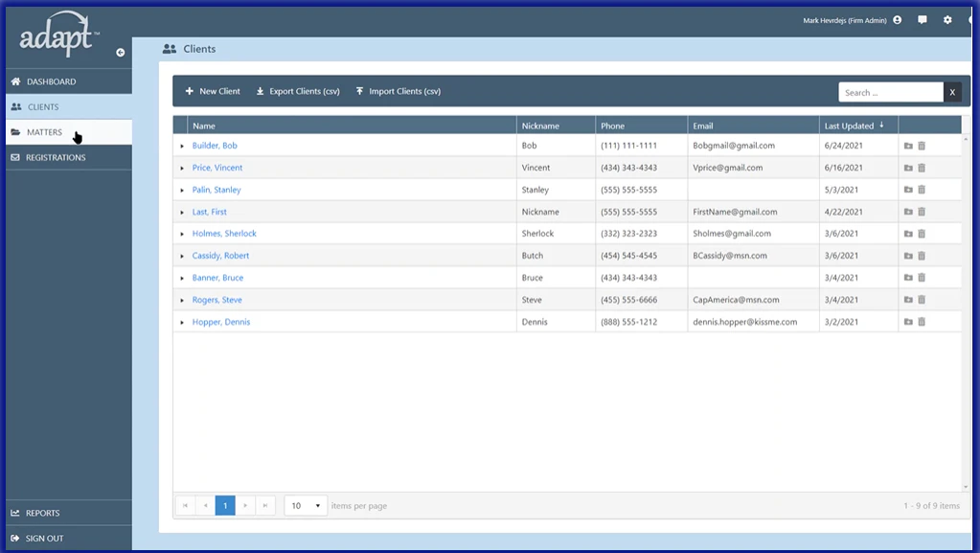Expand the row for Holmes, Sherlock
Viewport: 980px width, 553px height.
click(x=182, y=234)
